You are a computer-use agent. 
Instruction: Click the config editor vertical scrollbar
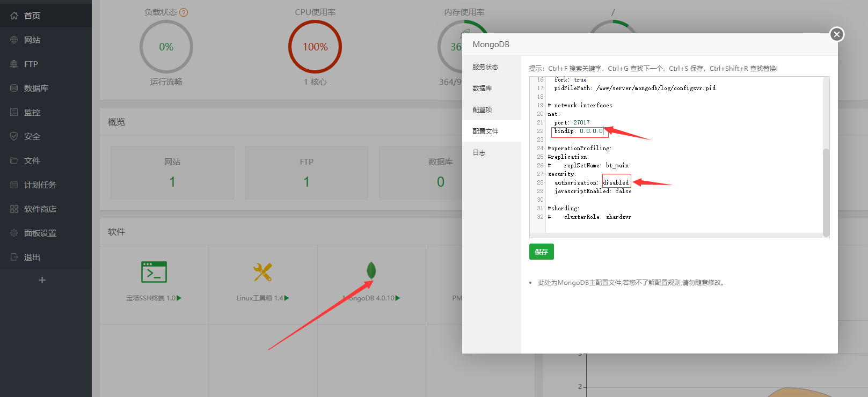pos(826,192)
